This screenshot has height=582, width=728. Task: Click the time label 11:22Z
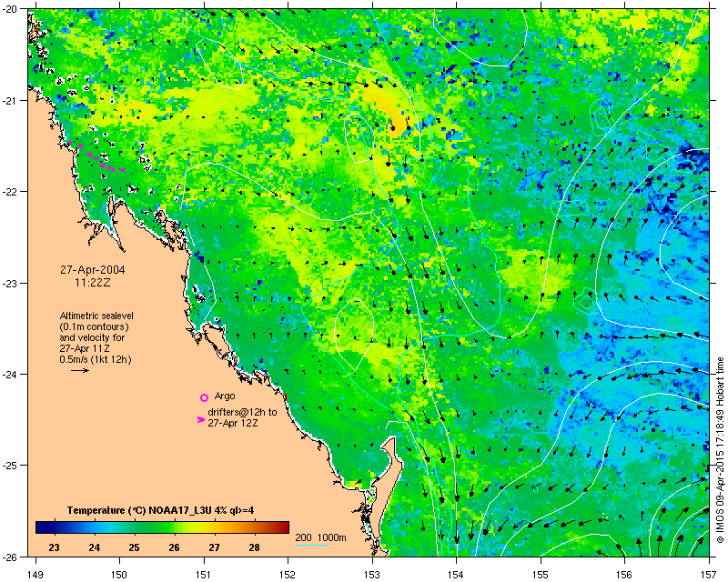[x=93, y=282]
